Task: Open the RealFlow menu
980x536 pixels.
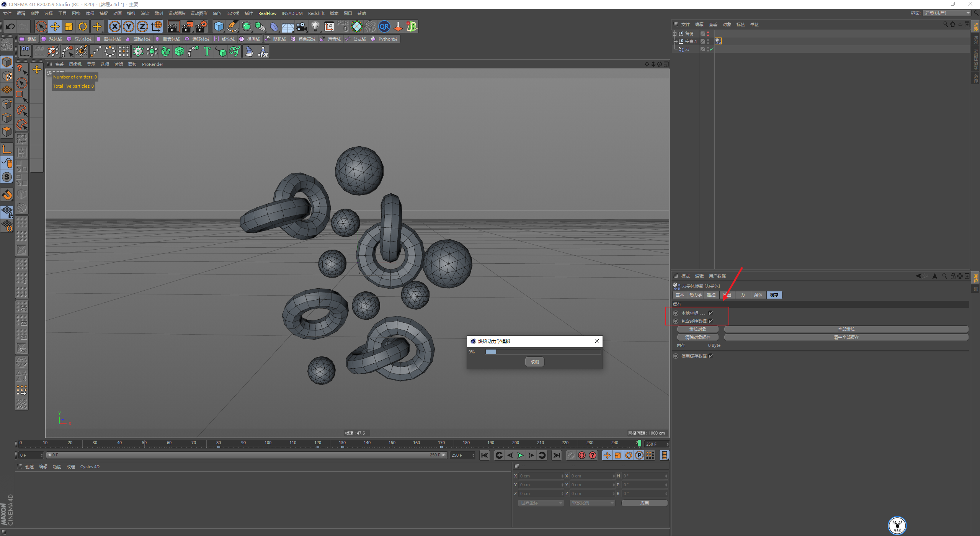Action: pyautogui.click(x=267, y=13)
